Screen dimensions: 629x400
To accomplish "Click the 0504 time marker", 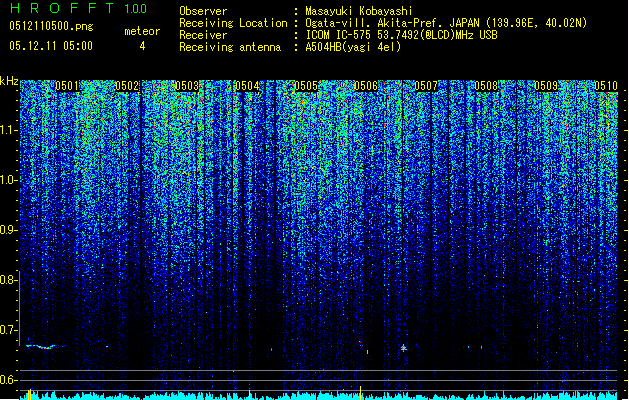I will 247,86.
